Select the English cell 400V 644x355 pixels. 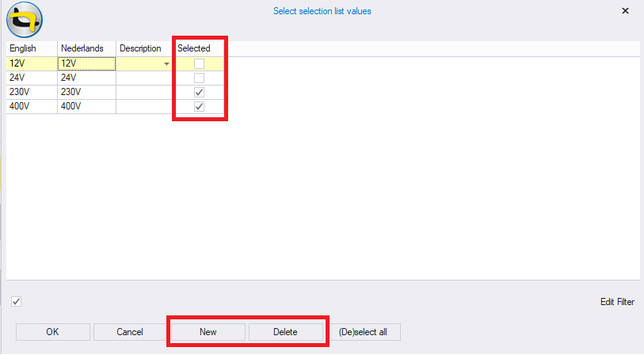click(x=32, y=106)
